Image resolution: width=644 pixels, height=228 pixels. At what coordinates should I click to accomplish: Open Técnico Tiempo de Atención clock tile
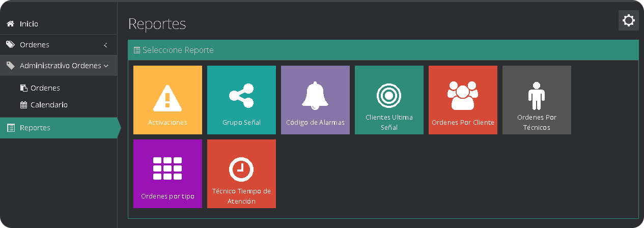(x=241, y=174)
